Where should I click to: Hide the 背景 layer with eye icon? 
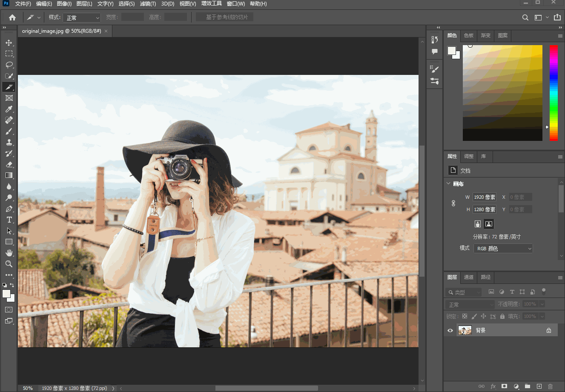pos(450,330)
